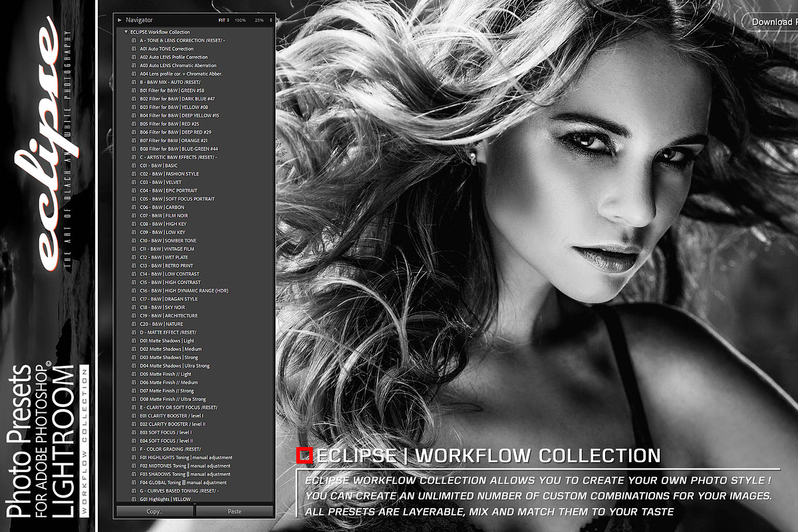Image resolution: width=798 pixels, height=532 pixels.
Task: Click preset icon beside F01 HIGHLIGHTS Toning
Action: coord(134,458)
